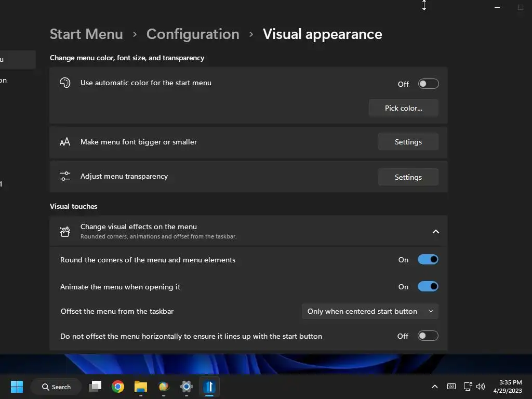Click the volume speaker tray icon
Viewport: 532px width, 399px height.
[x=481, y=387]
